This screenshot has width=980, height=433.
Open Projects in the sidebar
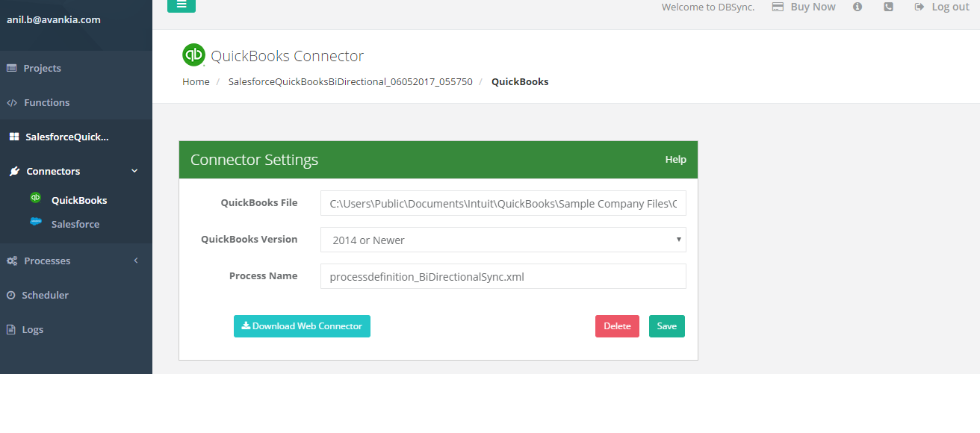click(x=42, y=68)
